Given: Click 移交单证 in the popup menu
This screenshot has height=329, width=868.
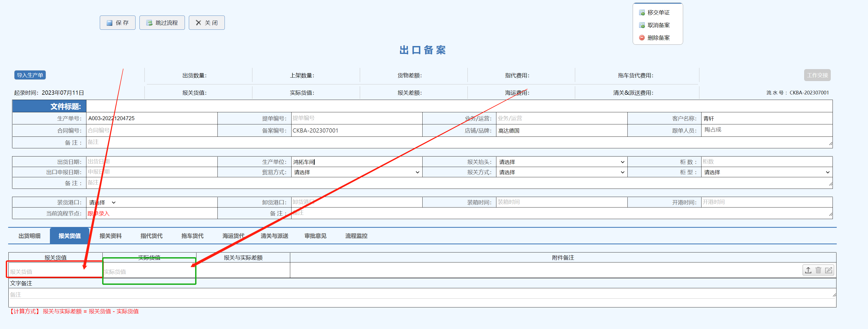Looking at the screenshot, I should click(658, 12).
